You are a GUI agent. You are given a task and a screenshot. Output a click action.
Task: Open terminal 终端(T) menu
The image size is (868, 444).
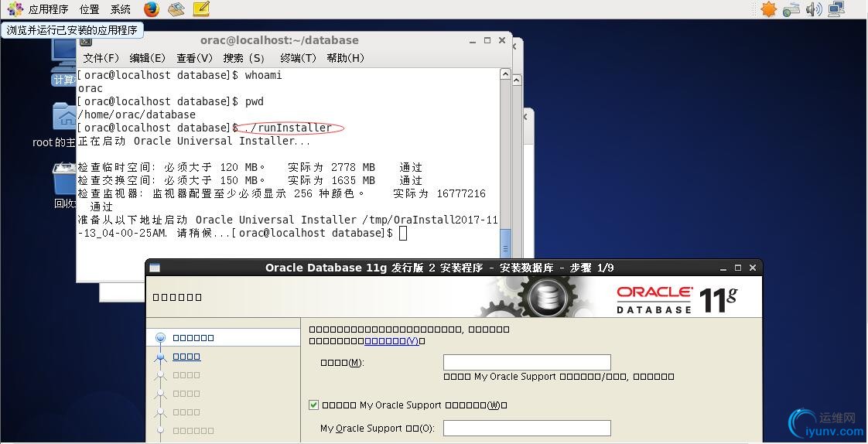pos(299,58)
